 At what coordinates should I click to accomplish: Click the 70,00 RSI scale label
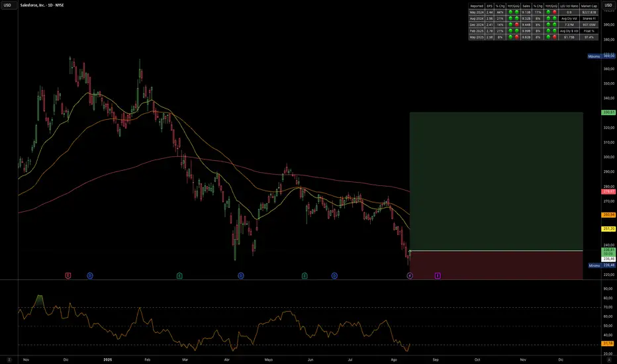coord(608,307)
